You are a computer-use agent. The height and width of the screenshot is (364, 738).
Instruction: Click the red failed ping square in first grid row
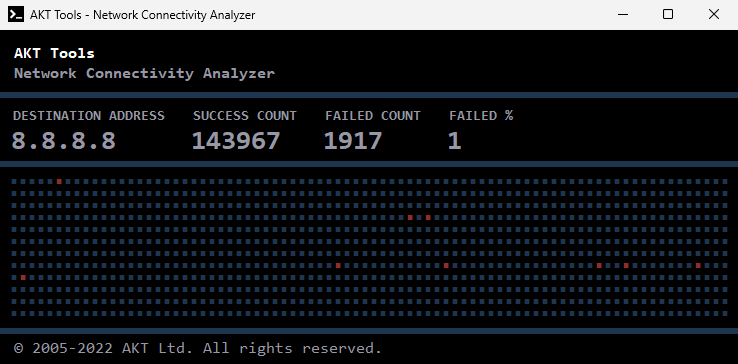(59, 181)
